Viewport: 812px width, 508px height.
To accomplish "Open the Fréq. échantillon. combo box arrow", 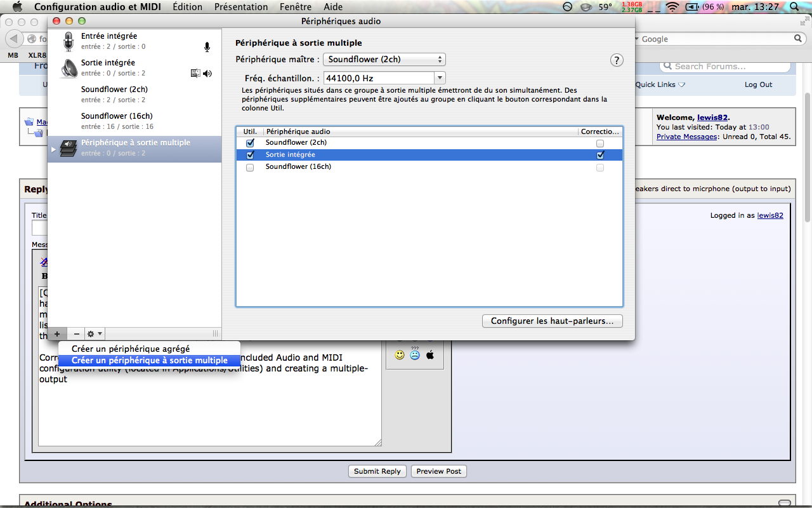I will 440,78.
